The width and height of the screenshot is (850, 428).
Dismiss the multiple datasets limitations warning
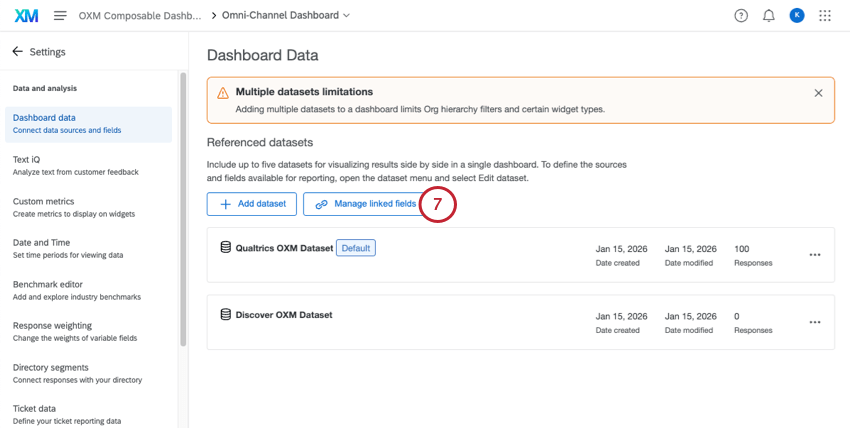[x=818, y=93]
